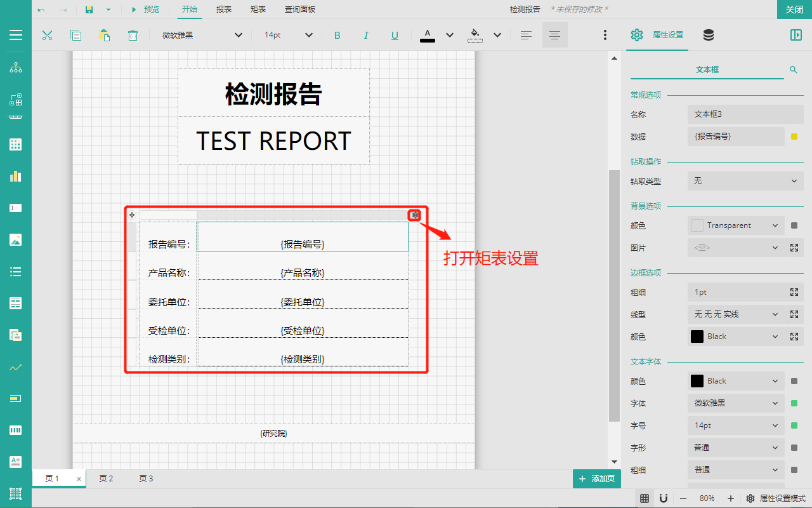Toggle italic formatting
Screen dimensions: 812x508
coord(366,35)
